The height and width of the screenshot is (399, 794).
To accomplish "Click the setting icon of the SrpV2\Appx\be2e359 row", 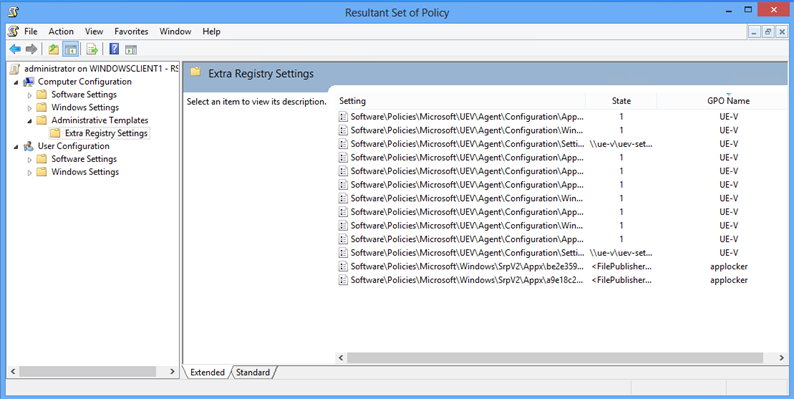I will coord(343,266).
